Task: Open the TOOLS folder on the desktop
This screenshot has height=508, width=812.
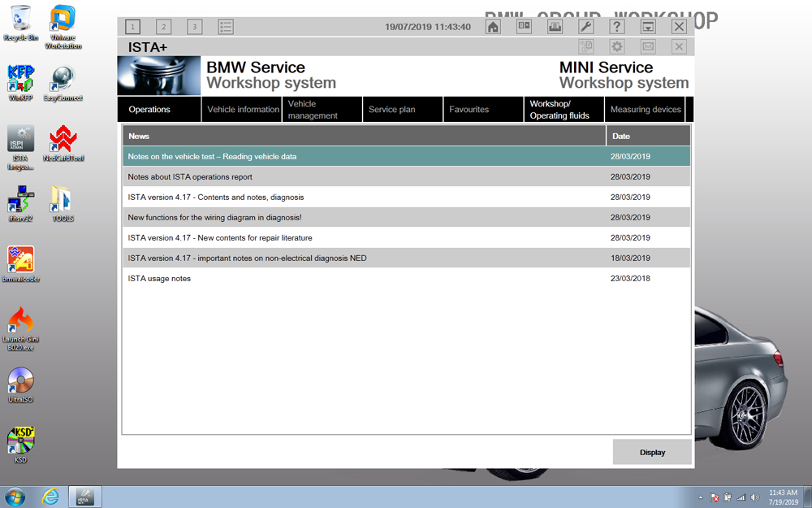Action: click(x=63, y=204)
